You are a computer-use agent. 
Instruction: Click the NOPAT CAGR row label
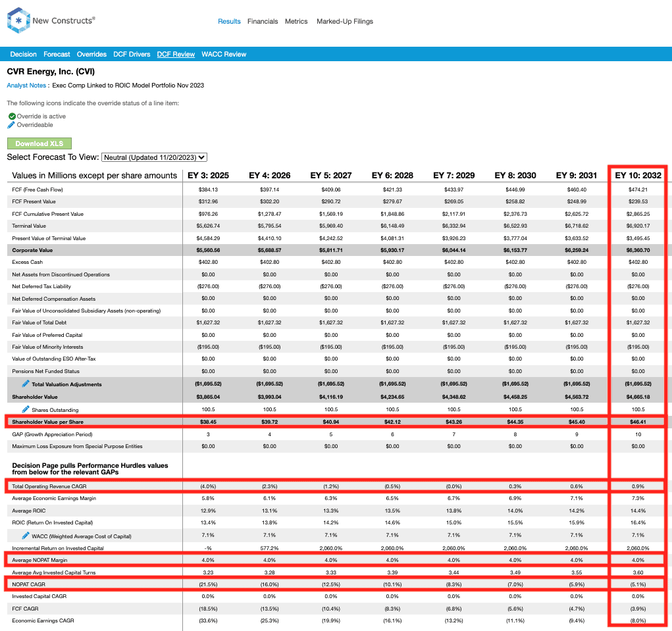click(x=28, y=584)
